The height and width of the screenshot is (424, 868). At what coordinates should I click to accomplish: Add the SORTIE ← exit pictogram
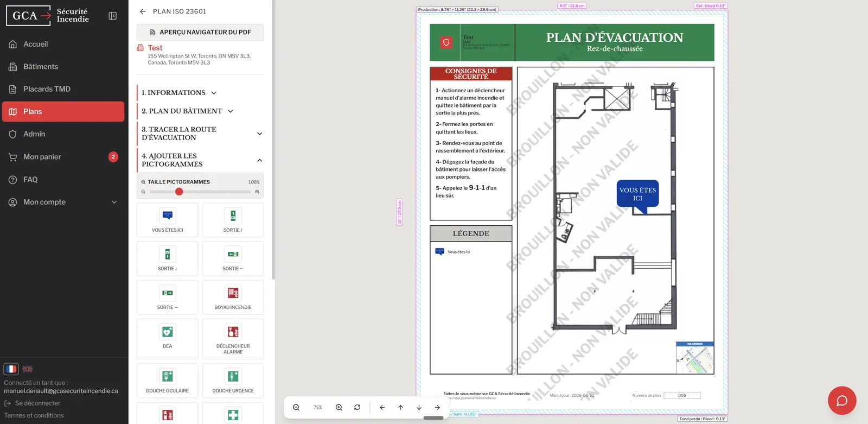click(x=233, y=258)
